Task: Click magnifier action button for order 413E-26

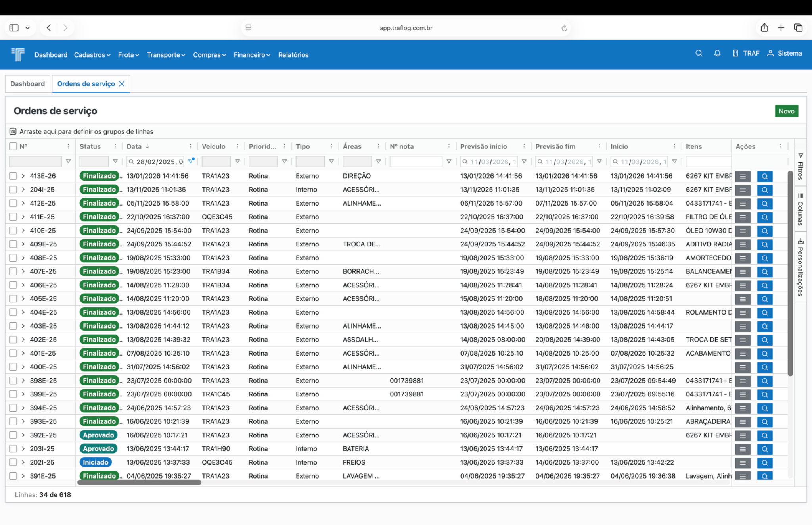Action: (764, 176)
